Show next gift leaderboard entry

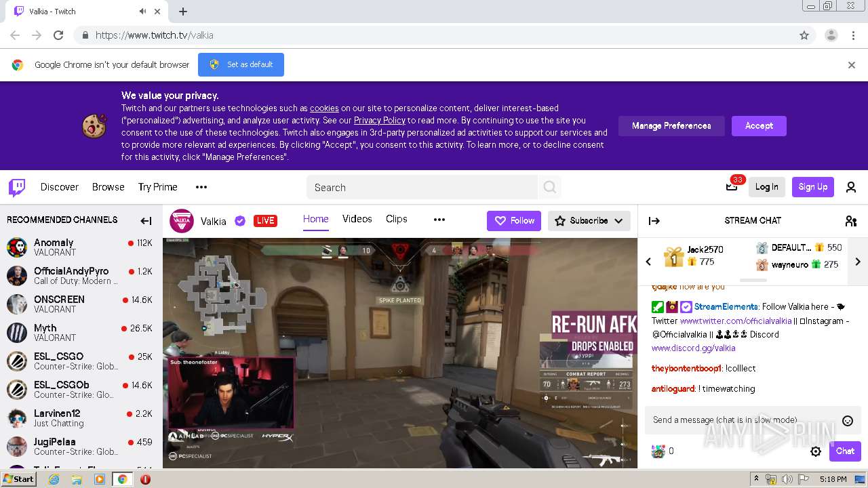click(x=858, y=262)
